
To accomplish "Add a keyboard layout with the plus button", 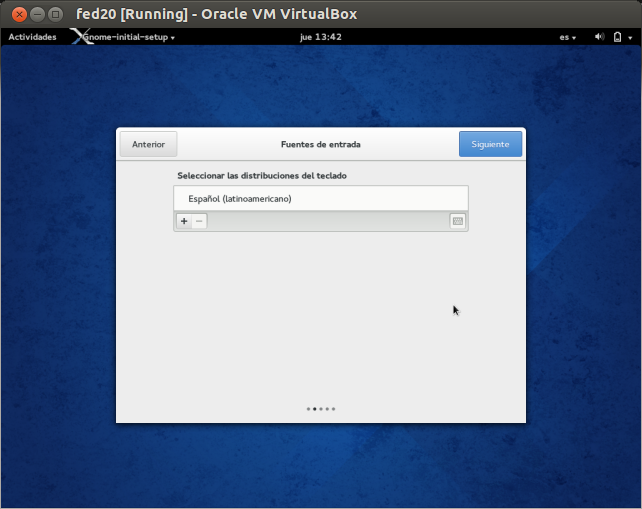I will (x=184, y=221).
